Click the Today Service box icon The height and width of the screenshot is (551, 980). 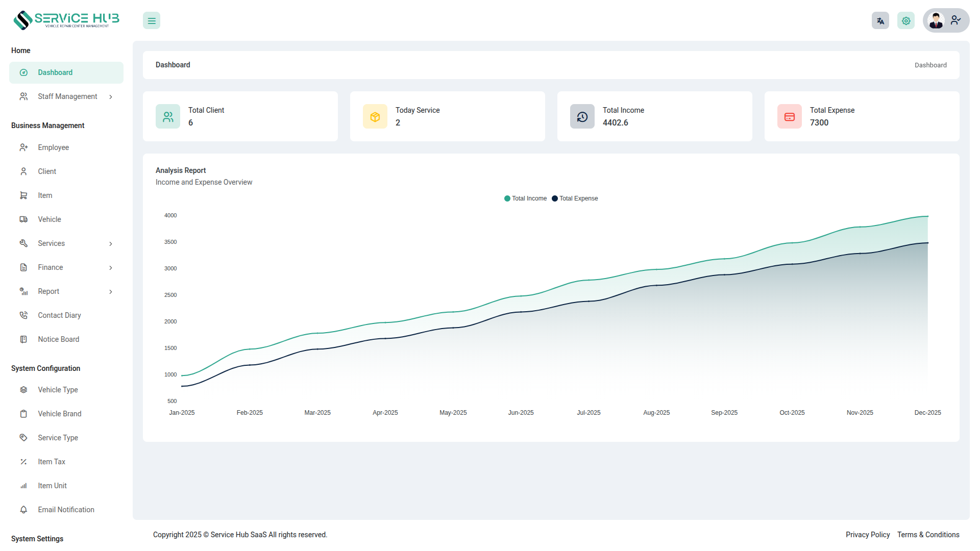pyautogui.click(x=375, y=117)
